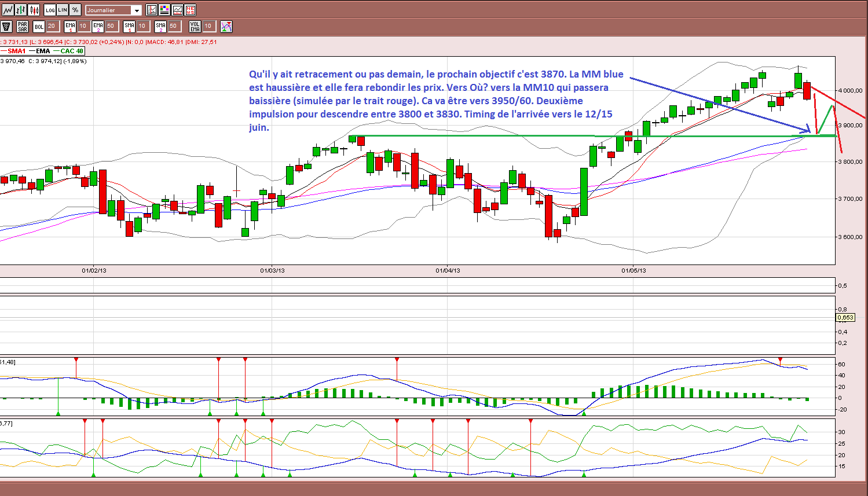Screen dimensions: 868x496
Task: Toggle the PAR SAR indicator
Action: tap(23, 27)
